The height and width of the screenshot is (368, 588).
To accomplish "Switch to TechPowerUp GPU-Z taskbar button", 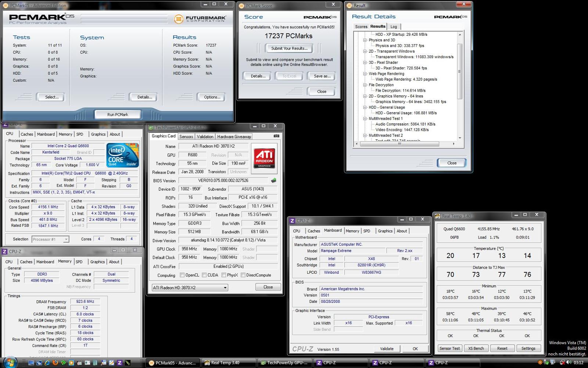I will tap(285, 362).
